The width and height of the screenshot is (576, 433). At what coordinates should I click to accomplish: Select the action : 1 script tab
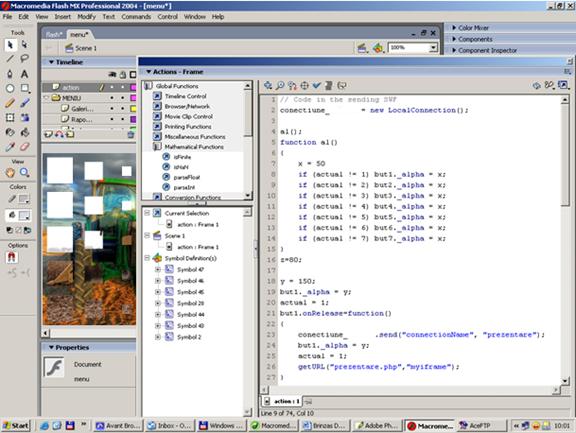(282, 401)
